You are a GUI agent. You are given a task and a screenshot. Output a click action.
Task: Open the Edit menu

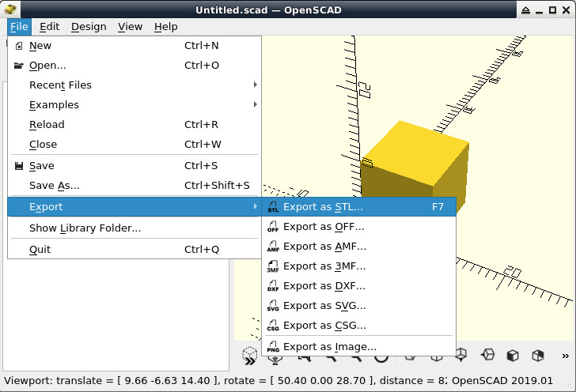click(x=50, y=27)
